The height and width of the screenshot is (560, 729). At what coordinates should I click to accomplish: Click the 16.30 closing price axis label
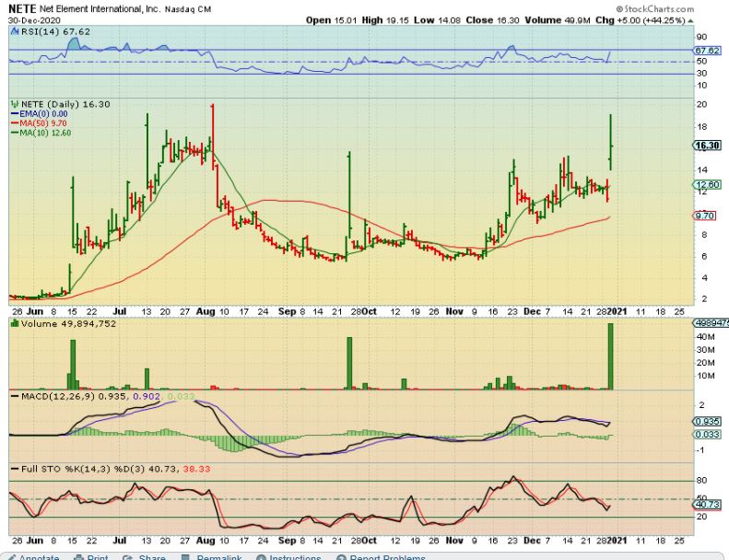(706, 146)
